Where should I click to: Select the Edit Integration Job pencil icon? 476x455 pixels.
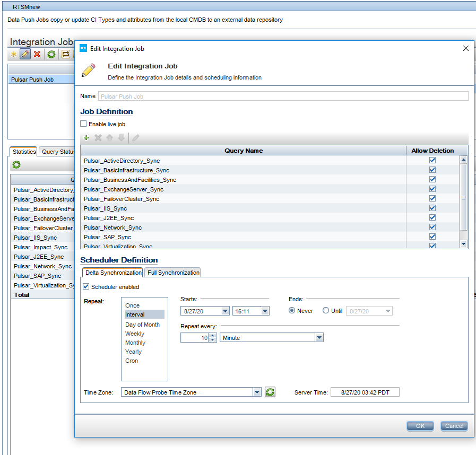[x=25, y=54]
